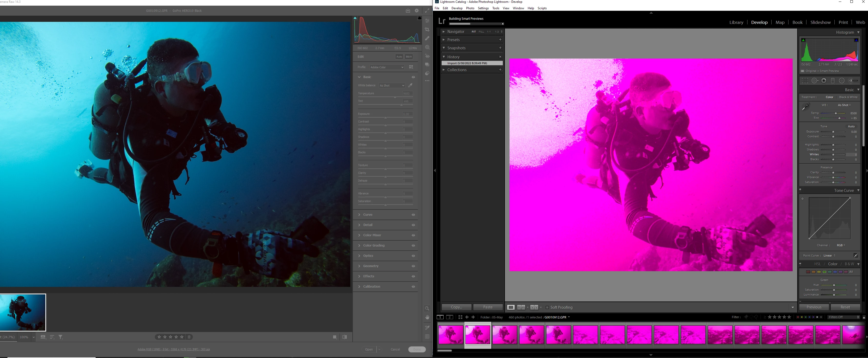Expand the Color Grading panel
868x358 pixels.
tap(374, 245)
